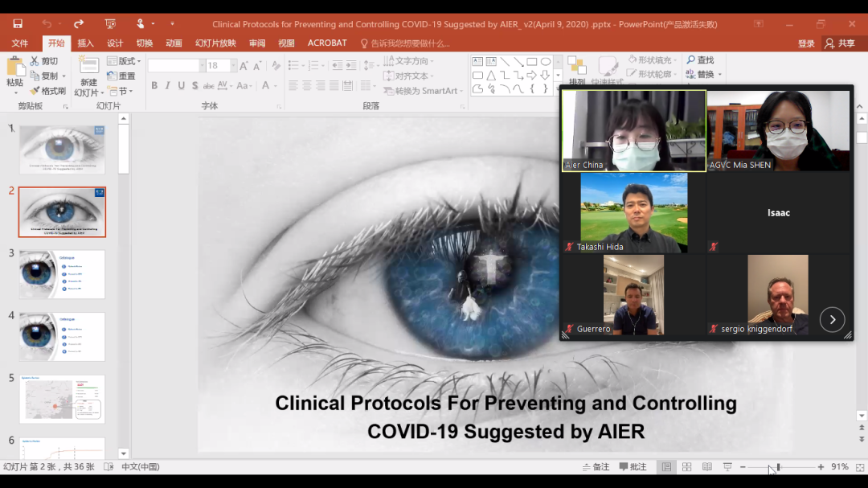Screen dimensions: 868x488
Task: Expand the Layout (版式) dropdown
Action: [x=139, y=62]
